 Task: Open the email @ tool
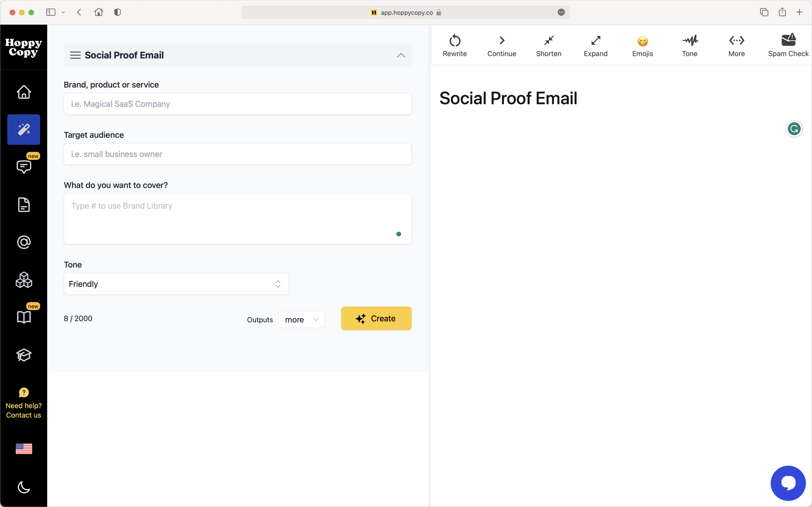tap(23, 242)
